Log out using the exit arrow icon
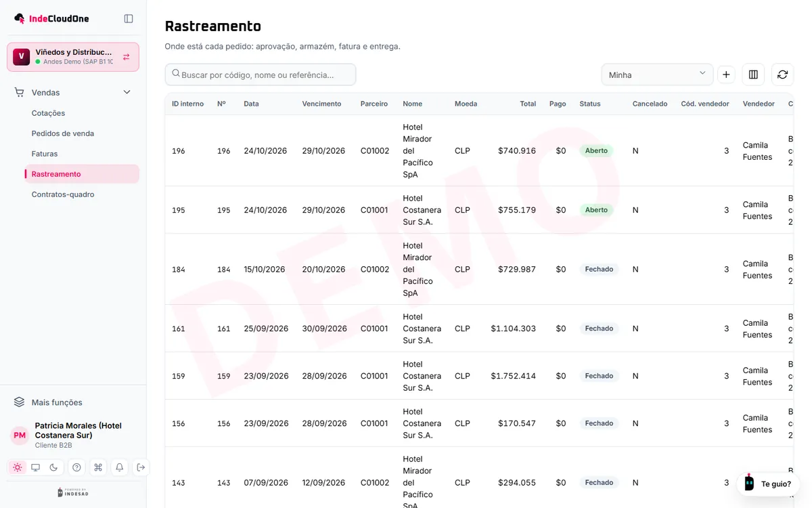The height and width of the screenshot is (508, 812). point(141,467)
